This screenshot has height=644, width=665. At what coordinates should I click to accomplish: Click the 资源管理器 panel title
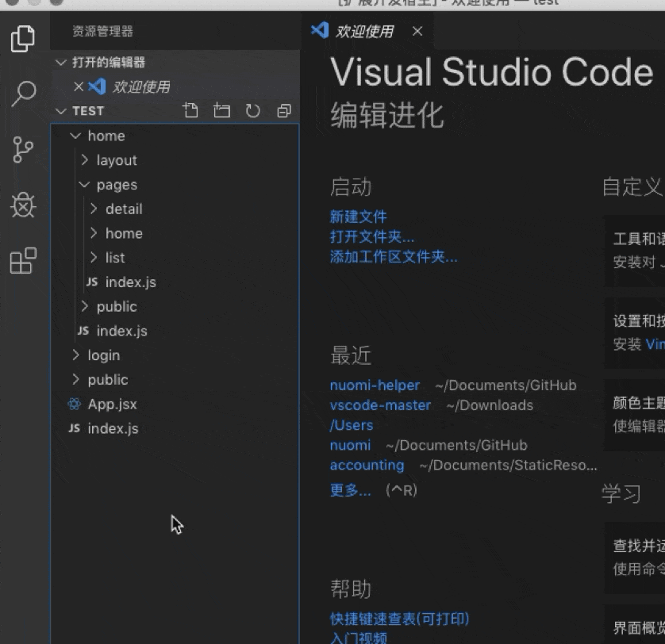click(x=102, y=31)
